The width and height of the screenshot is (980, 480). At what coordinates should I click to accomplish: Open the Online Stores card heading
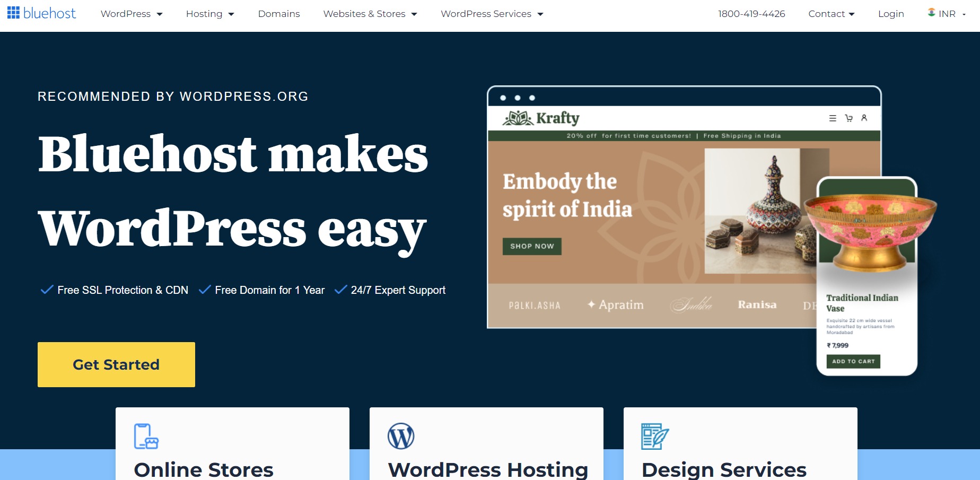tap(204, 469)
